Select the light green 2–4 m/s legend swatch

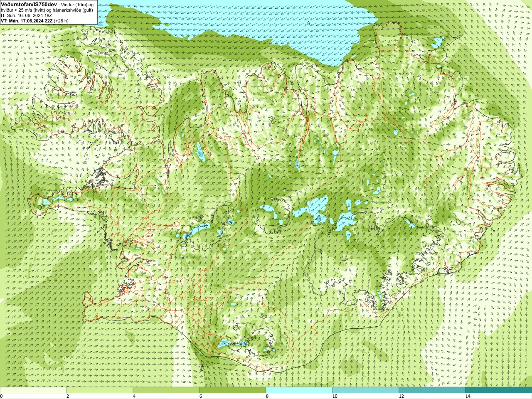tap(100, 390)
